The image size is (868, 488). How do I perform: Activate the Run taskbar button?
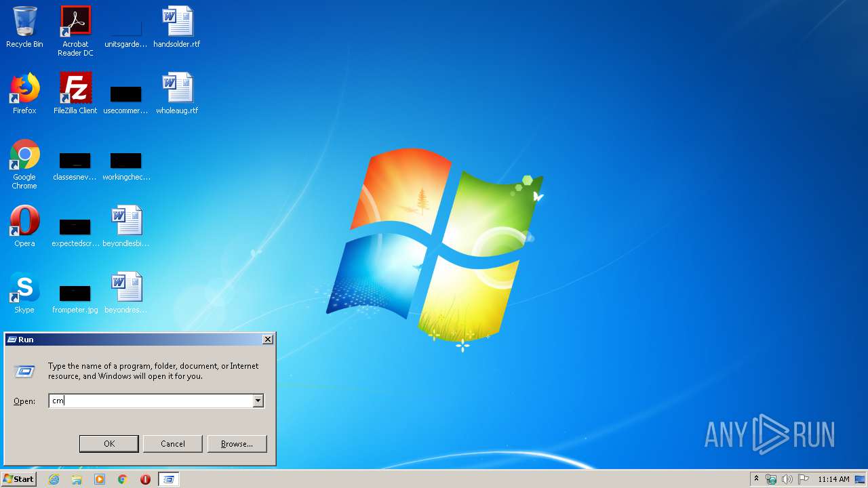pos(169,479)
